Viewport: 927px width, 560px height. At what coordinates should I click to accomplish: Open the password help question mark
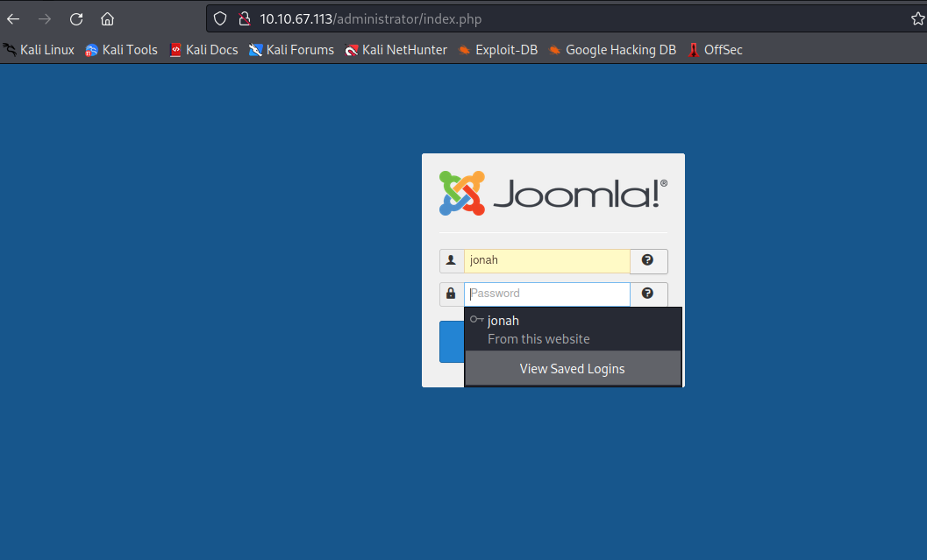(648, 294)
